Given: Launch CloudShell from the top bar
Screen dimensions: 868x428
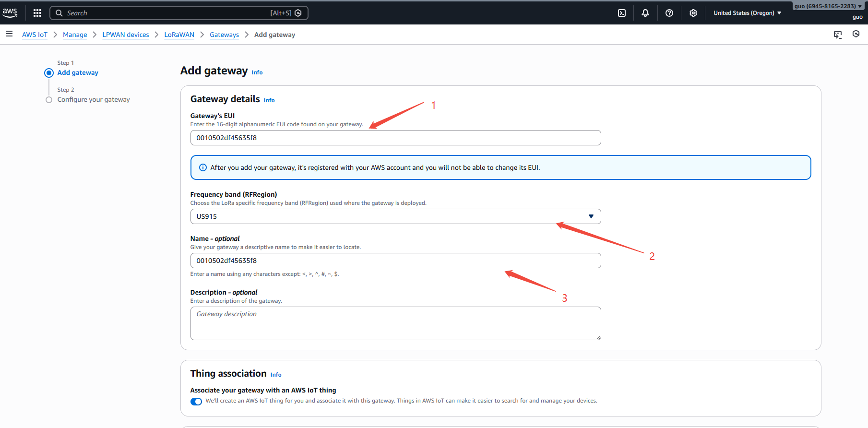Looking at the screenshot, I should tap(622, 13).
